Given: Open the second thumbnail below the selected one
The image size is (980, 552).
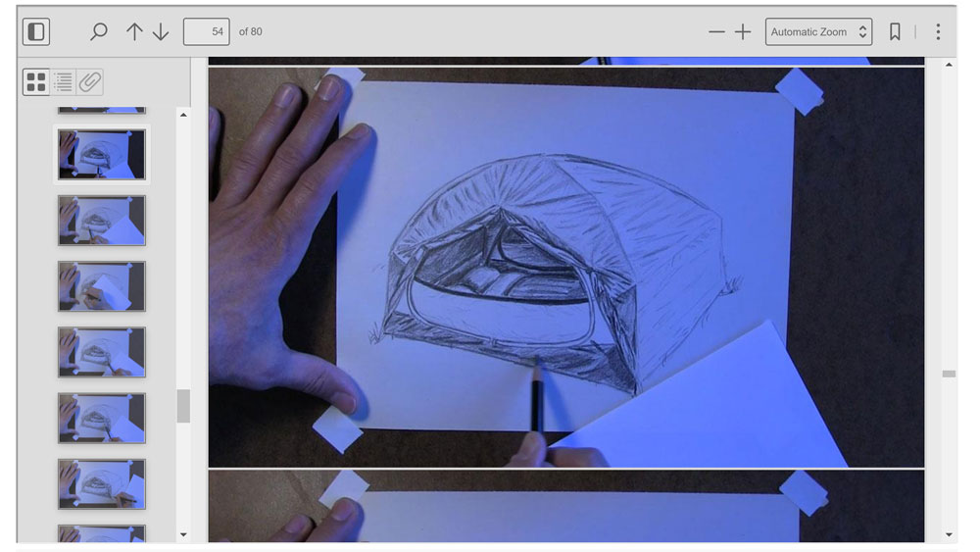Looking at the screenshot, I should (102, 286).
